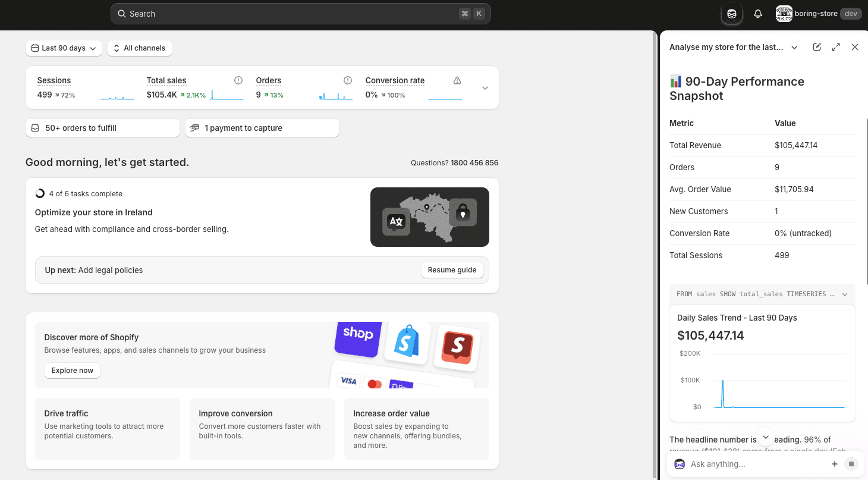Click the Total Revenue value $105,447.14
Viewport: 868px width, 480px height.
[x=796, y=145]
